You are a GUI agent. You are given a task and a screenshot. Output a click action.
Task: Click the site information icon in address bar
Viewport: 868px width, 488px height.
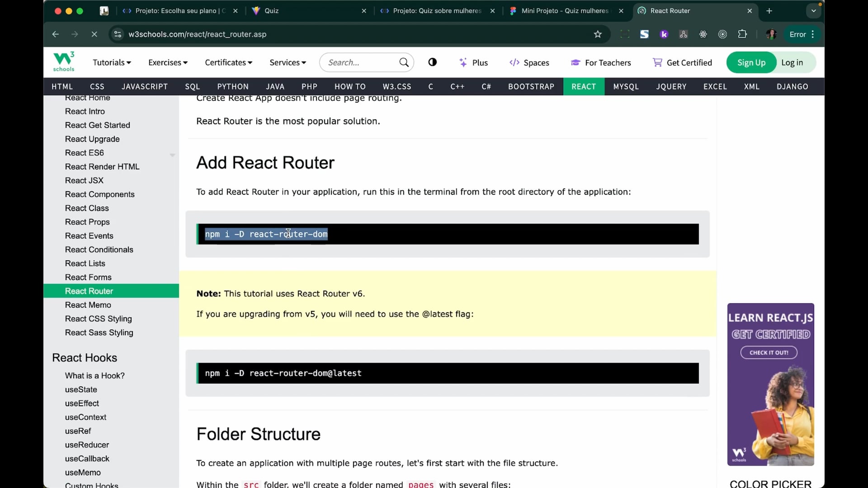tap(118, 34)
